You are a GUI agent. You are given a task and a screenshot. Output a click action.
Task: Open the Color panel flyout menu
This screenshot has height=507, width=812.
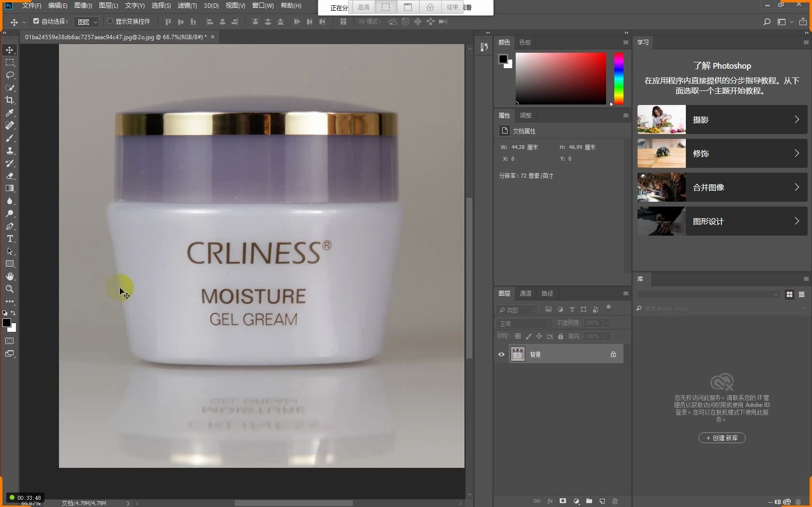tap(625, 43)
